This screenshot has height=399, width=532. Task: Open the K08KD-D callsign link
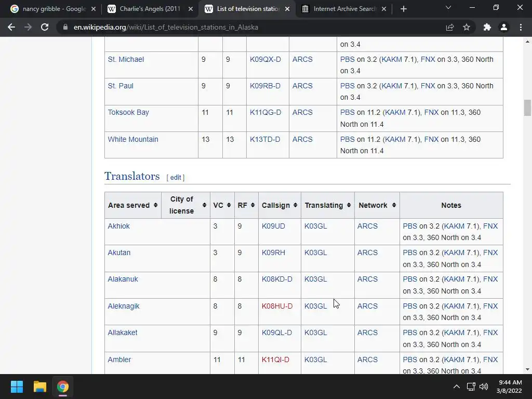pyautogui.click(x=277, y=279)
